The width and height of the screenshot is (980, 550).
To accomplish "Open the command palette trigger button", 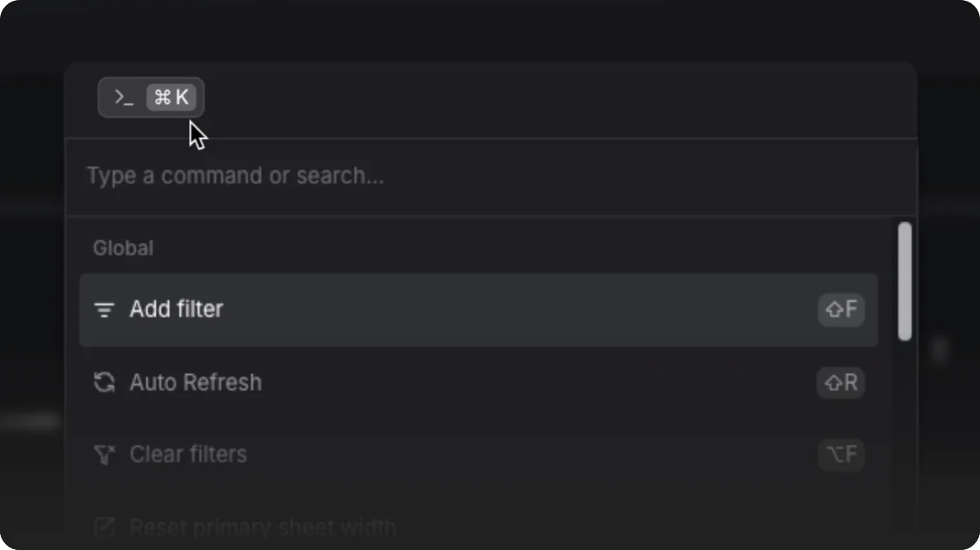I will tap(151, 98).
